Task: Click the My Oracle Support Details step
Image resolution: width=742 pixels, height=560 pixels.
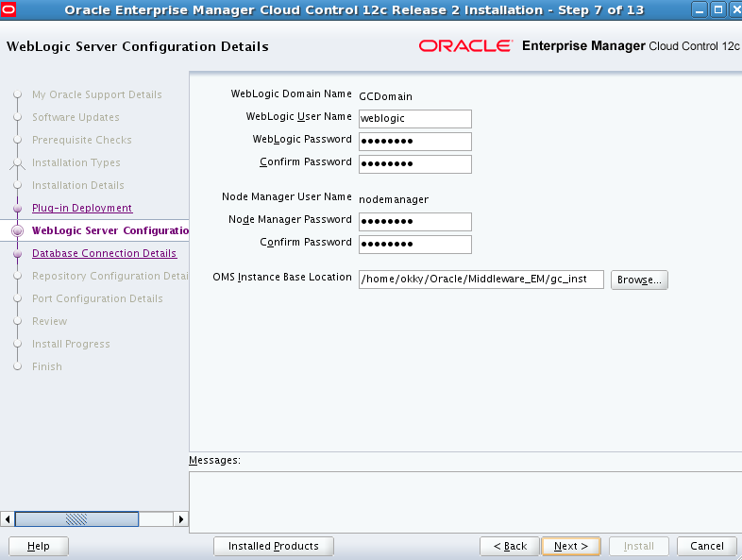Action: (x=97, y=94)
